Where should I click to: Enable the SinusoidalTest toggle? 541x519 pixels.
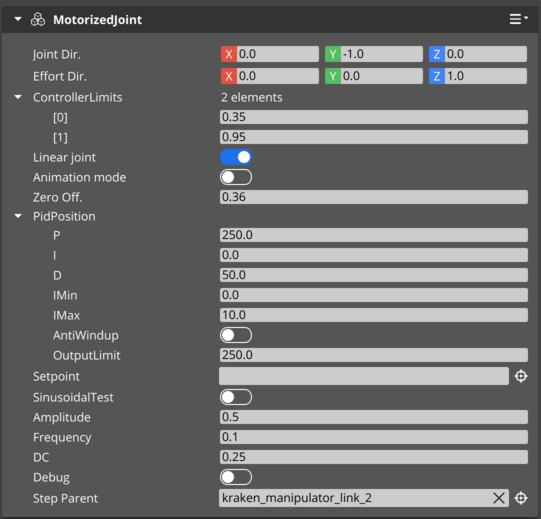[236, 397]
